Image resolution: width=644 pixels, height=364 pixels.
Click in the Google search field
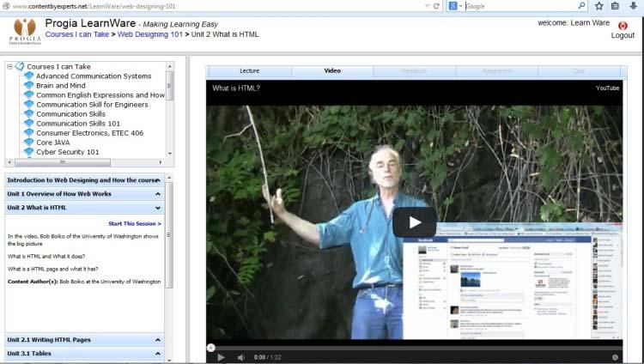(519, 6)
